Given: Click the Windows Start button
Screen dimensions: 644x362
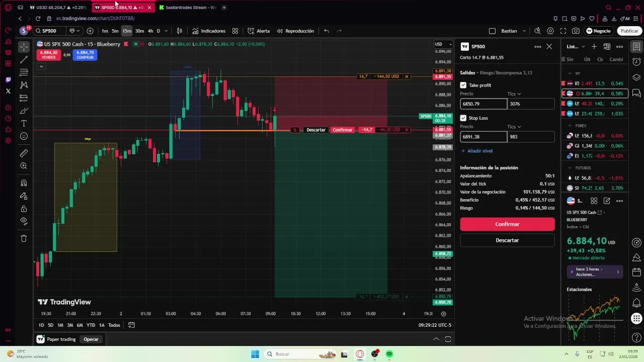Looking at the screenshot, I should [255, 354].
